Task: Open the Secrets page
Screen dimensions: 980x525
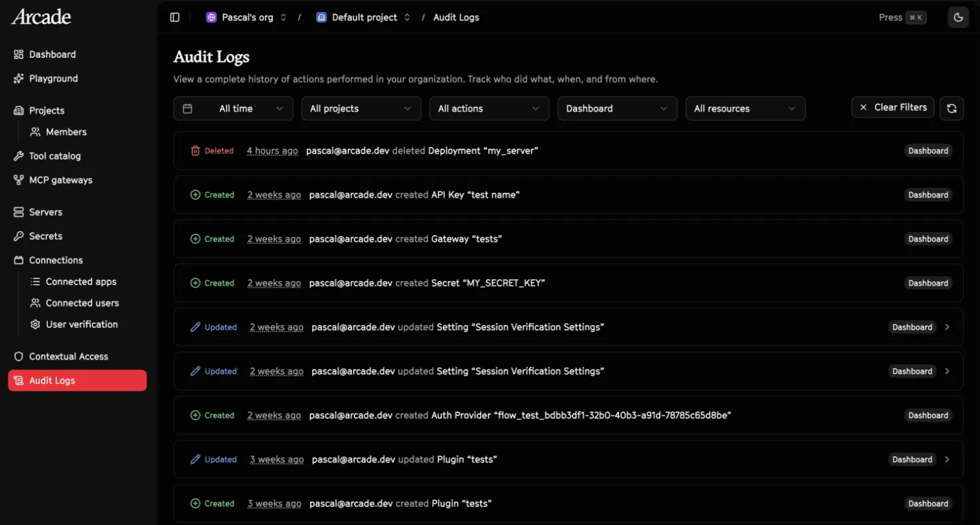Action: [x=45, y=236]
